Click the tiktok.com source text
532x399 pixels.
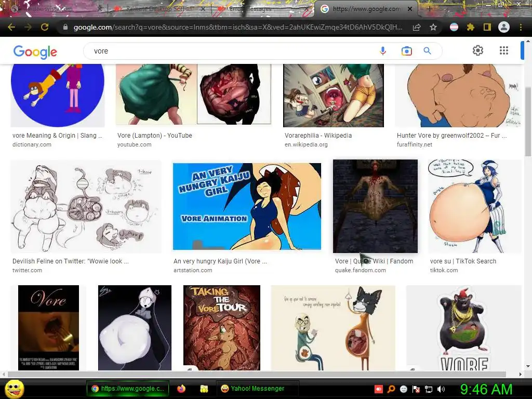tap(444, 270)
